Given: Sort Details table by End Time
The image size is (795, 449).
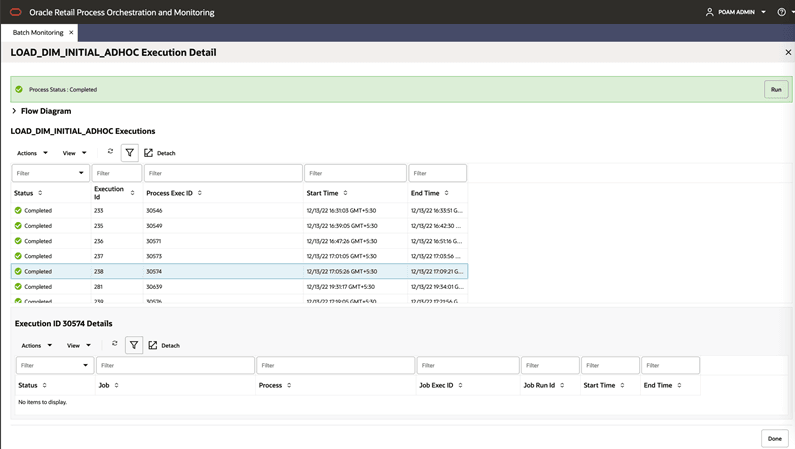Looking at the screenshot, I should pos(679,386).
